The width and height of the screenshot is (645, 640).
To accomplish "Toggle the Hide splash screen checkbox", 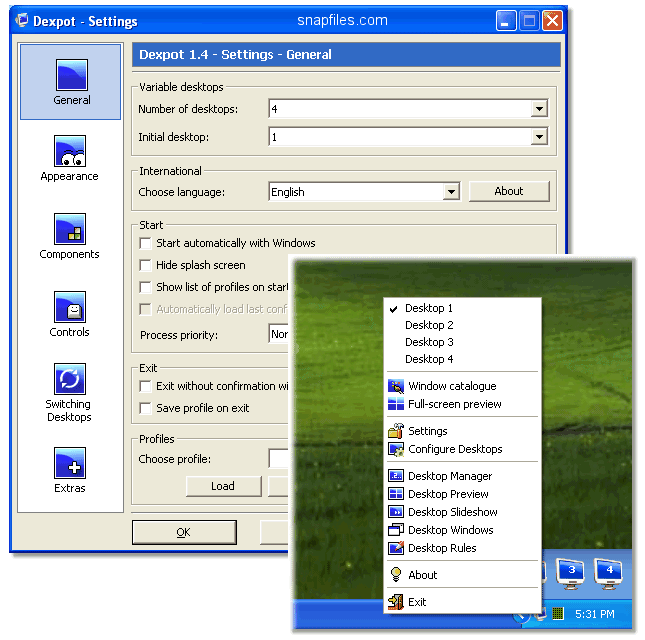I will point(145,265).
